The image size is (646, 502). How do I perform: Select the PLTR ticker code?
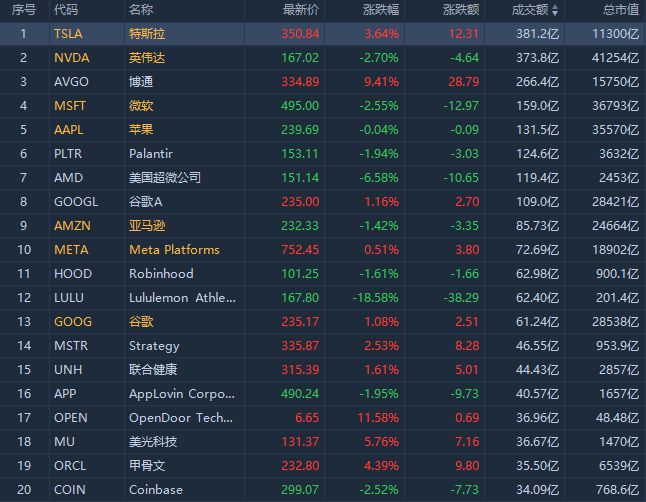coord(68,154)
